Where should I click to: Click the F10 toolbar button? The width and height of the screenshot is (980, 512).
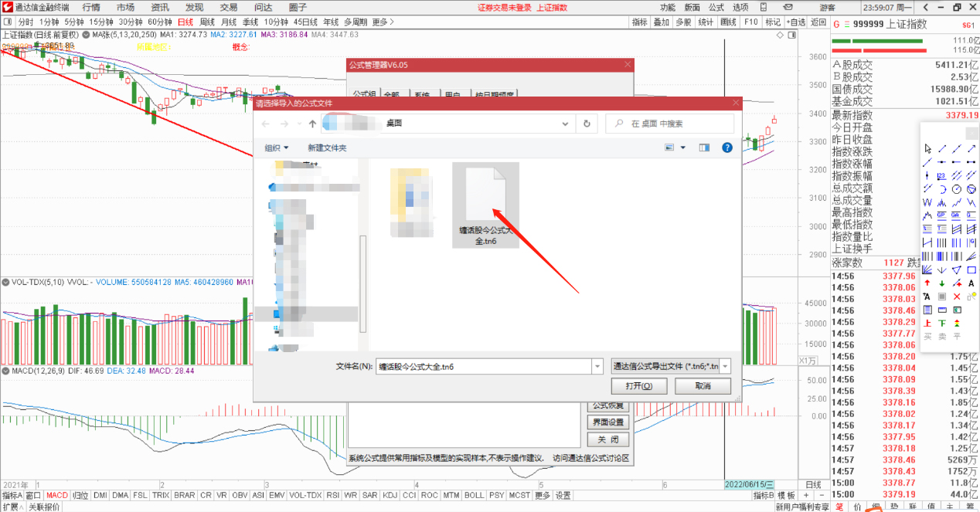(750, 22)
